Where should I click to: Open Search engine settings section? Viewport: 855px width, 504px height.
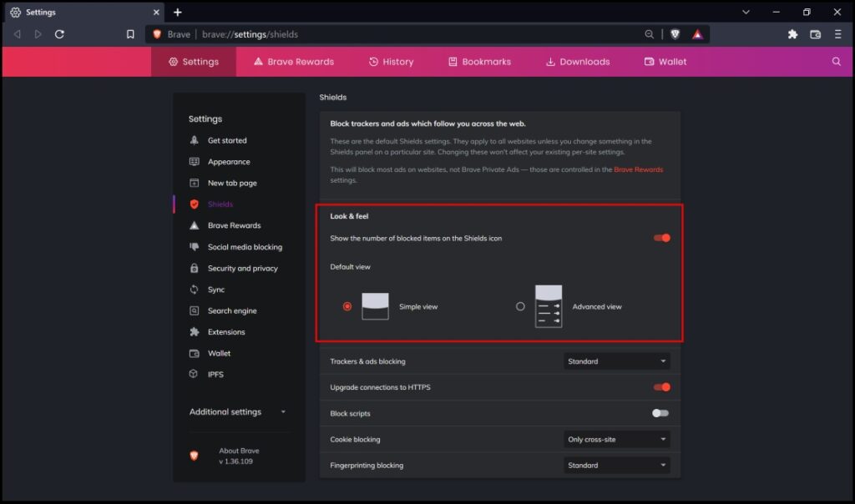pyautogui.click(x=232, y=310)
